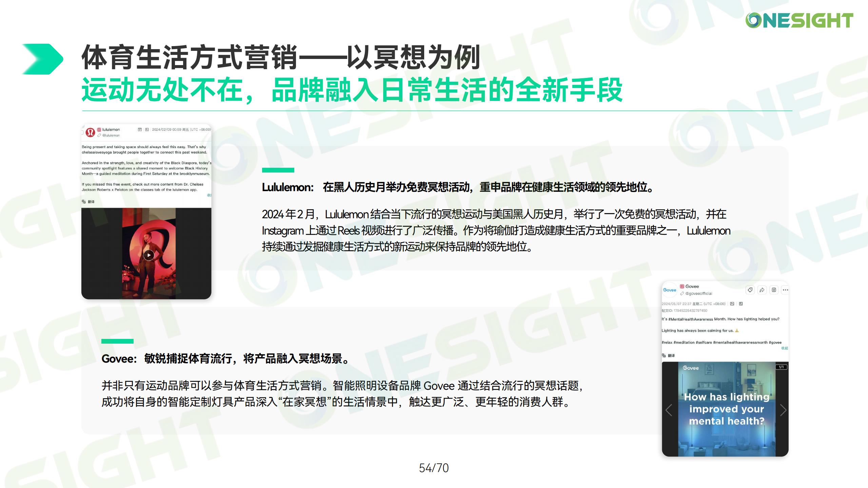Click the Govee profile avatar
Viewport: 868px width, 488px height.
[x=669, y=290]
